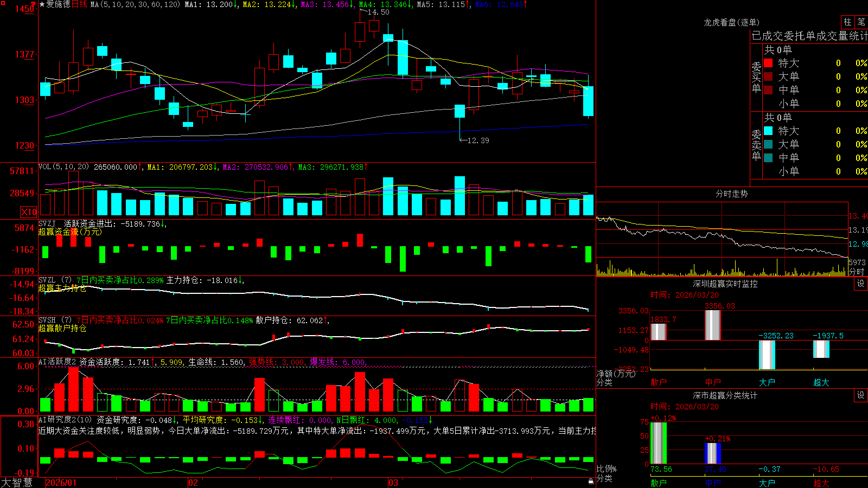Click the 12.39 low price annotation
This screenshot has width=868, height=488.
pyautogui.click(x=478, y=140)
